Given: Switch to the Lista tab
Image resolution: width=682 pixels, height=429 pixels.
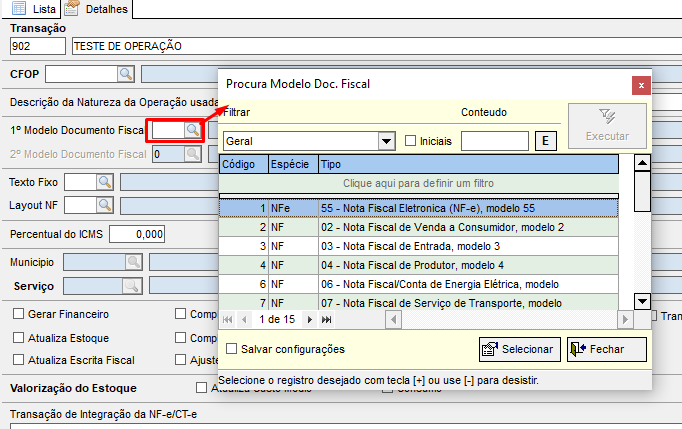Looking at the screenshot, I should coord(33,8).
